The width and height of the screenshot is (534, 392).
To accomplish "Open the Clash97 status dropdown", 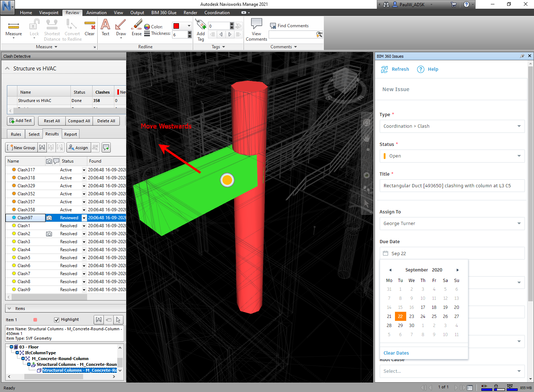I will [x=83, y=218].
